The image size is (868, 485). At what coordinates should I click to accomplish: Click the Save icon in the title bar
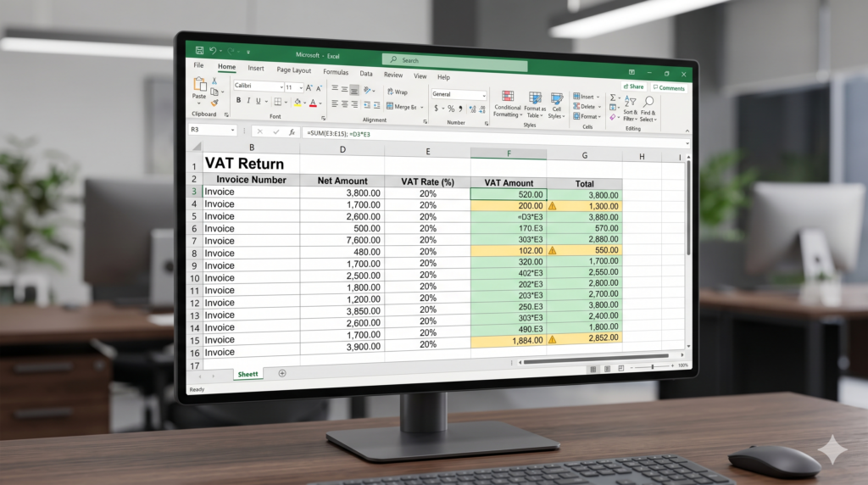199,50
